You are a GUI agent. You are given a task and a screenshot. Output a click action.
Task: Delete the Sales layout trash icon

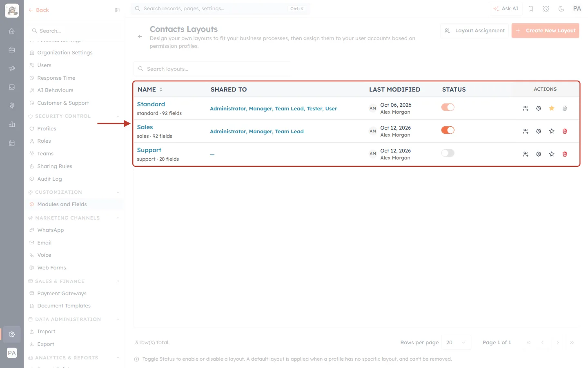pos(565,131)
